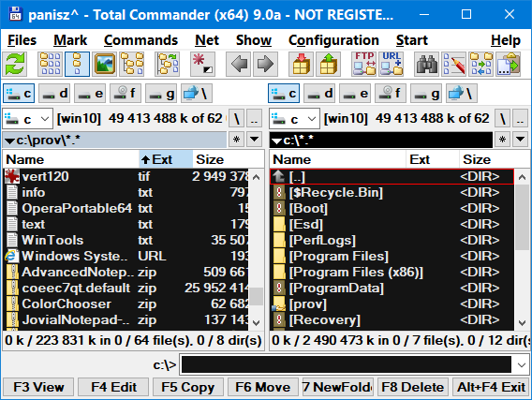532x400 pixels.
Task: Select the ColorChooser zip archive
Action: (126, 304)
